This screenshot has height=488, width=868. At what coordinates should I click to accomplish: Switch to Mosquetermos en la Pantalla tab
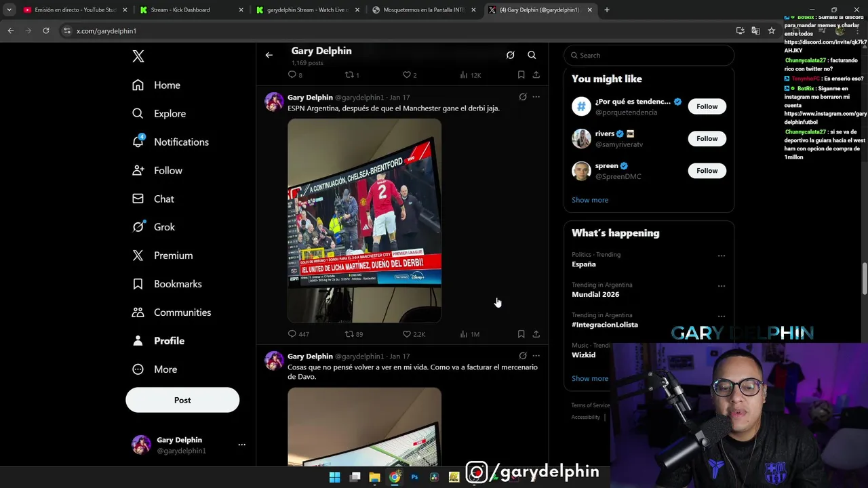click(x=424, y=10)
